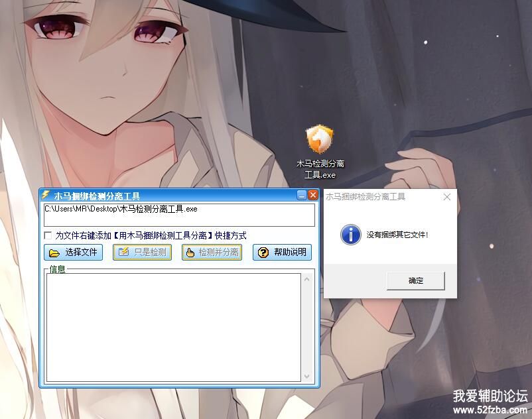
Task: Click the scroll down arrow in 信息 box
Action: pos(306,377)
